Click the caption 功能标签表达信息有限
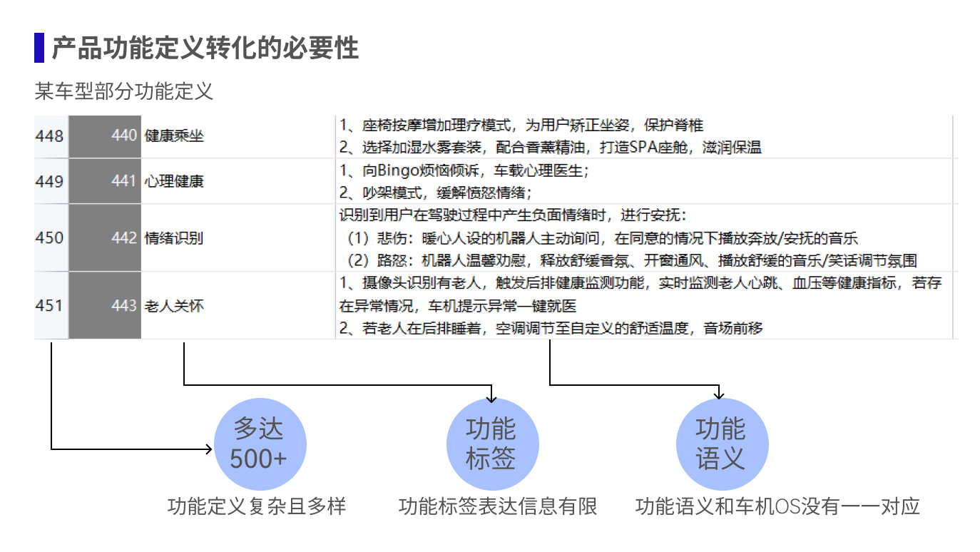 pos(498,507)
